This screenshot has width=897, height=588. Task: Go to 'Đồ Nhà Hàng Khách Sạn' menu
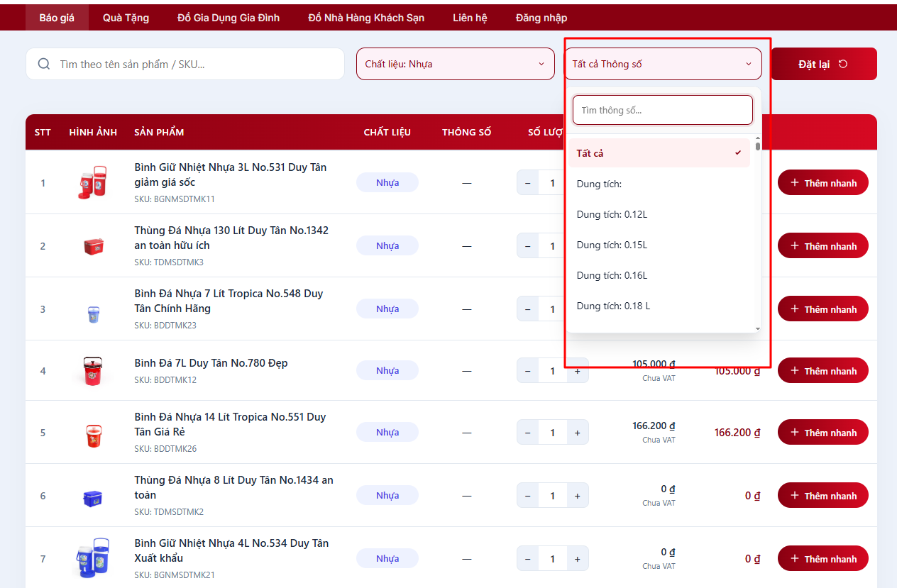click(366, 18)
